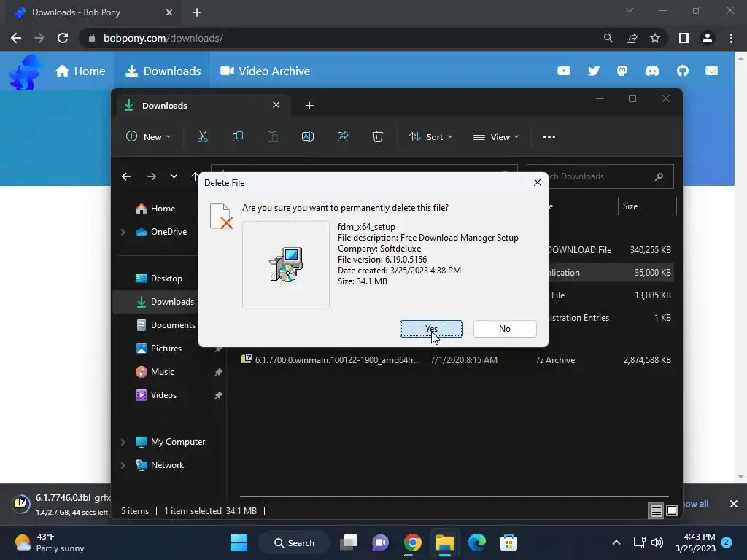Open the Twitter icon on website
Viewport: 747px width, 560px height.
point(594,71)
